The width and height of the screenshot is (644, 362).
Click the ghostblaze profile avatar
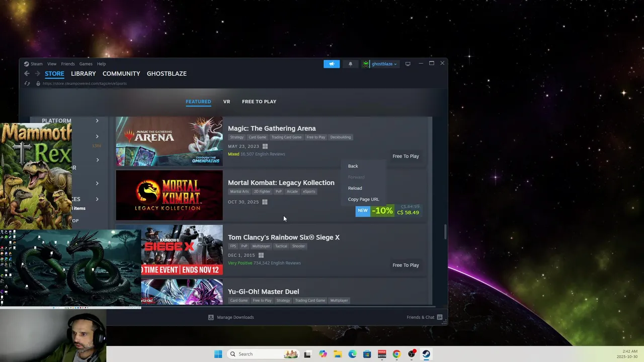(366, 64)
